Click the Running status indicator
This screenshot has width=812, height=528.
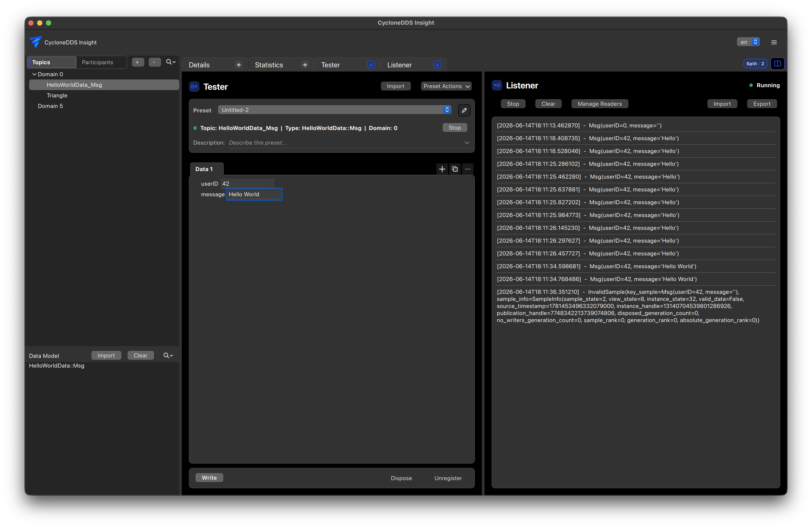(x=764, y=85)
